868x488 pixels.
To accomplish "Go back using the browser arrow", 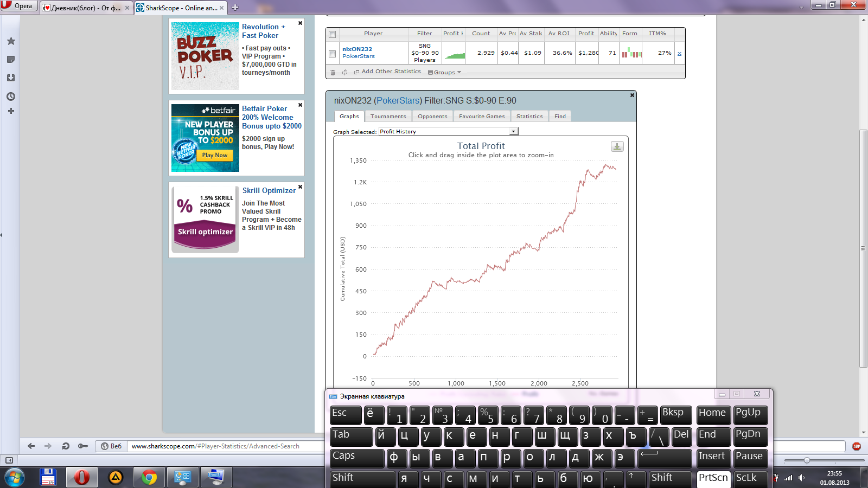I will [x=31, y=446].
